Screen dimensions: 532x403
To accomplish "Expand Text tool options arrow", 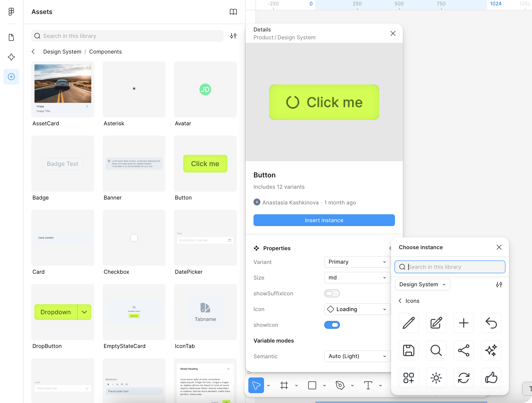I will pos(380,386).
